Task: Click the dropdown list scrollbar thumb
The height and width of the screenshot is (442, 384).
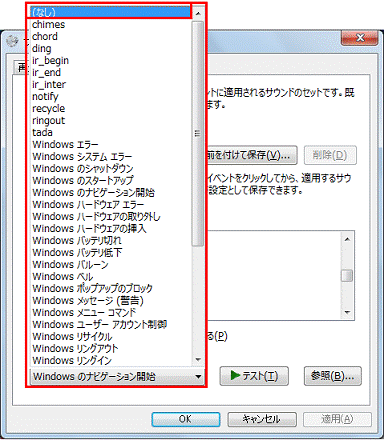Action: [198, 133]
